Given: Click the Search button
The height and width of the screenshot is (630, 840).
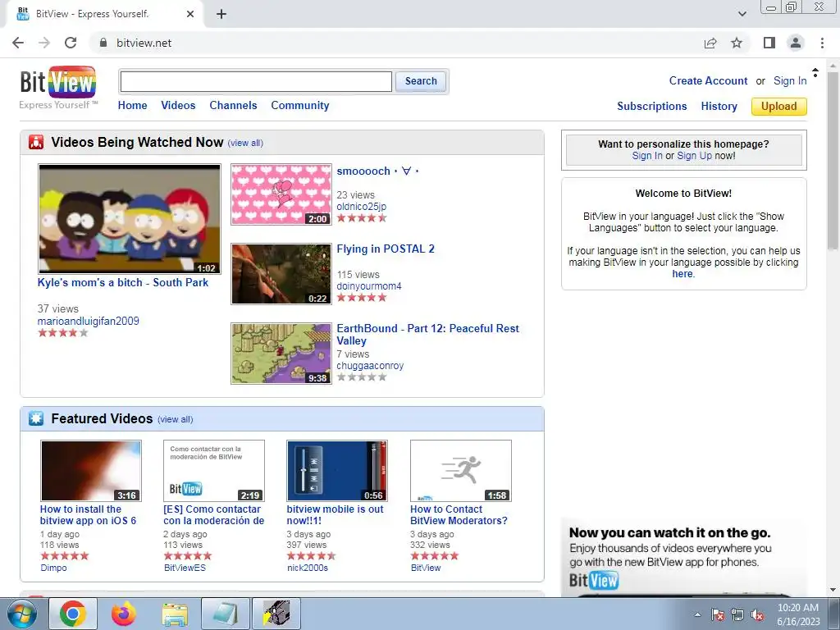Looking at the screenshot, I should (421, 81).
